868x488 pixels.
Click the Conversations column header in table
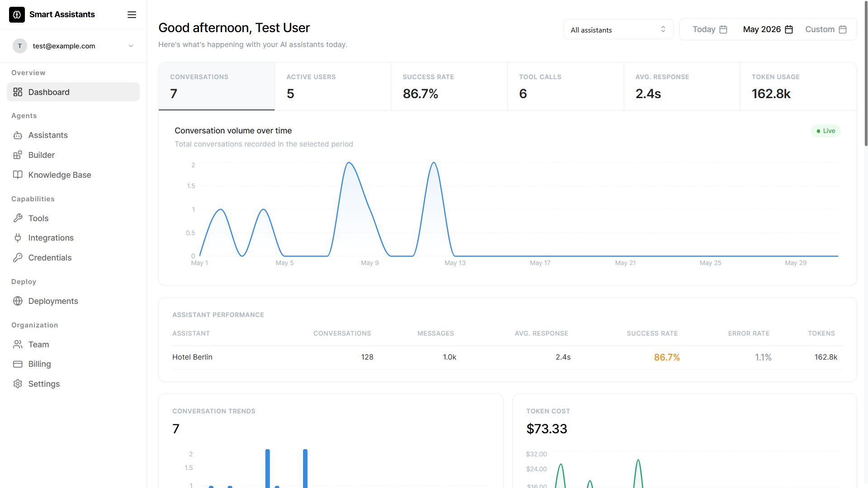342,333
